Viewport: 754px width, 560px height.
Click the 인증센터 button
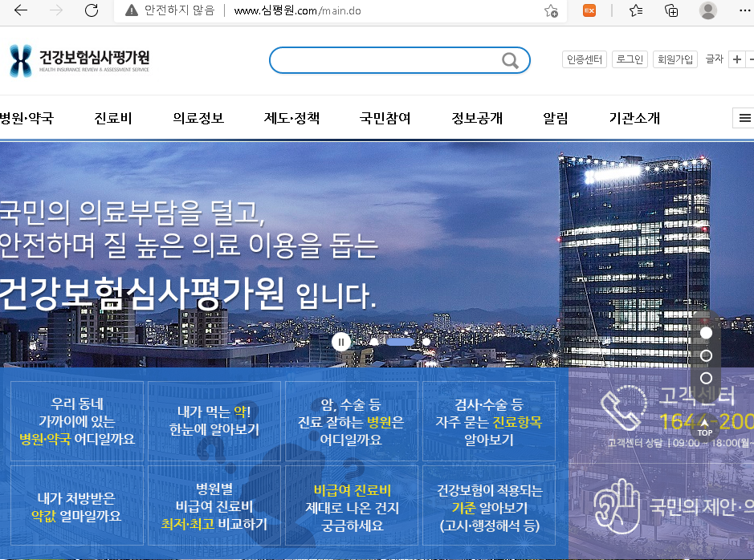[585, 59]
